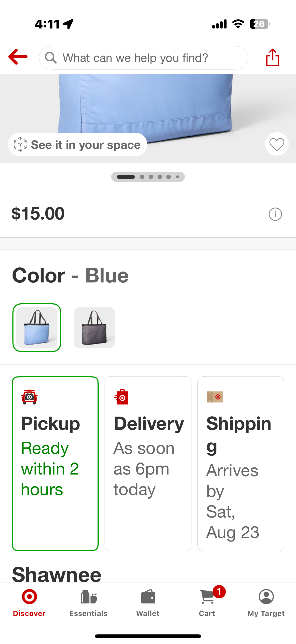Image resolution: width=296 pixels, height=644 pixels.
Task: Favorite the item with the heart icon
Action: [277, 144]
